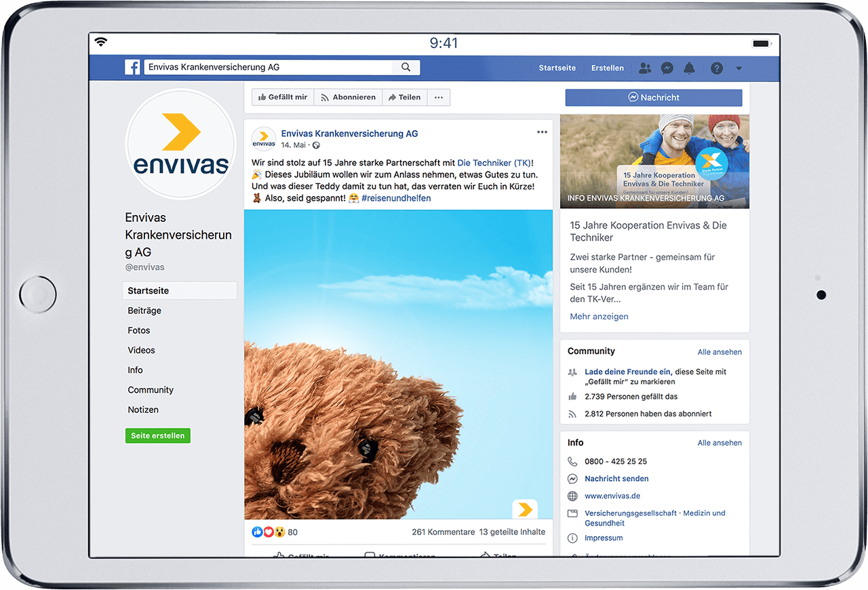
Task: Select Videos in the sidebar
Action: coord(141,350)
